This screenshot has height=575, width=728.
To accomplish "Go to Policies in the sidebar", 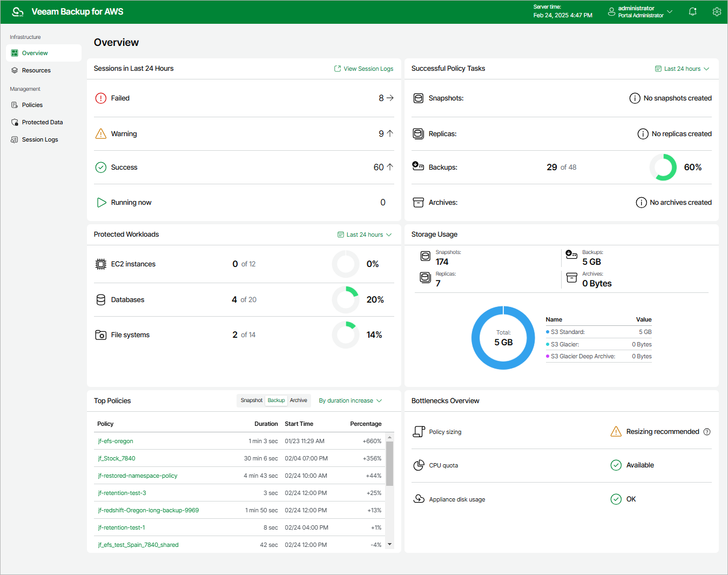I will [32, 105].
